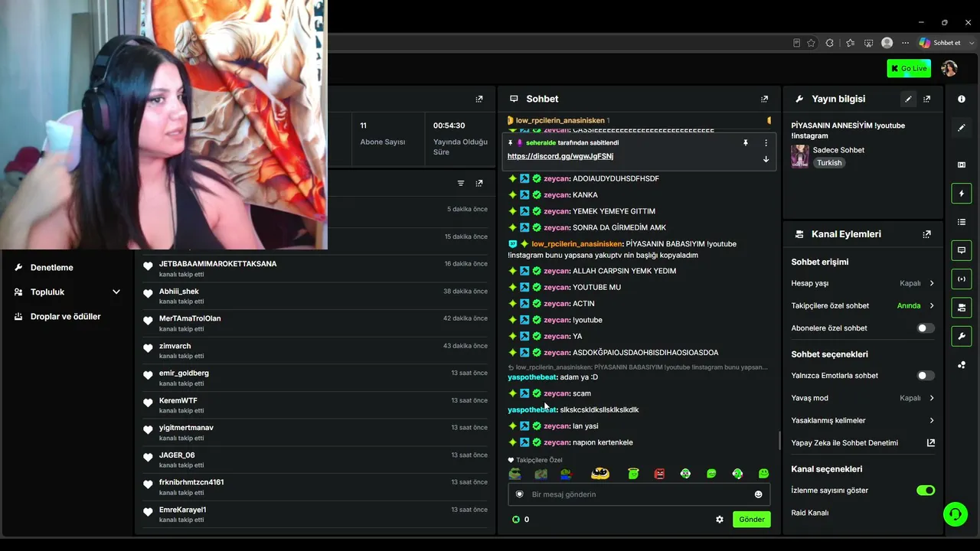Toggle Abonelere özel sohbet switch
Screen dimensions: 980x551
926,328
